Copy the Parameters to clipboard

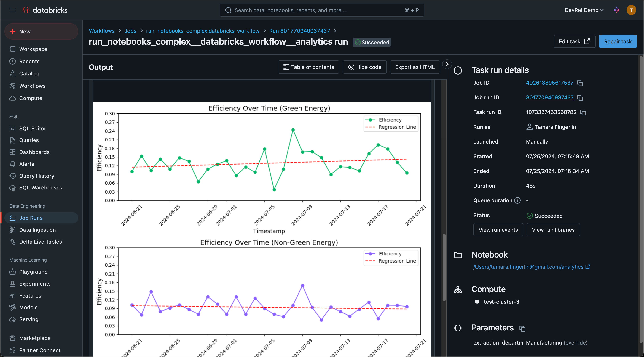click(x=522, y=329)
